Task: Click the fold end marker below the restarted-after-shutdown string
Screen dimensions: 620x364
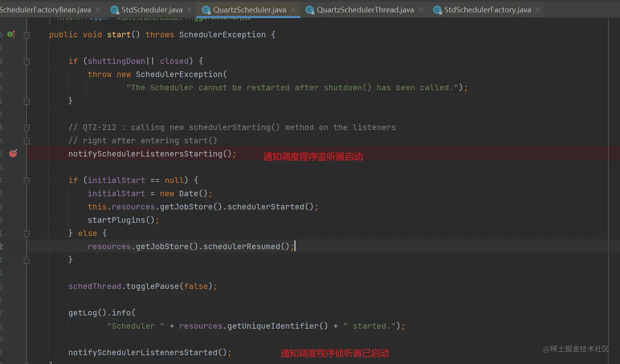Action: coord(27,101)
